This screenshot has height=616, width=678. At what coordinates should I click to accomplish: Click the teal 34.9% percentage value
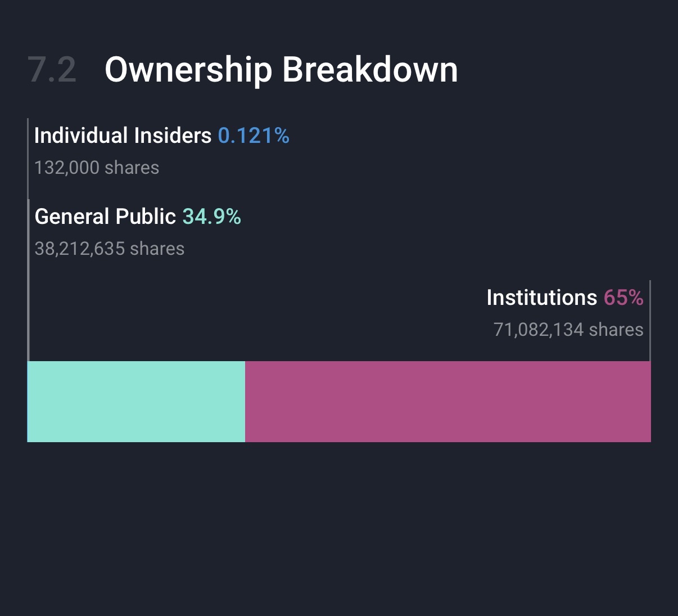coord(212,217)
